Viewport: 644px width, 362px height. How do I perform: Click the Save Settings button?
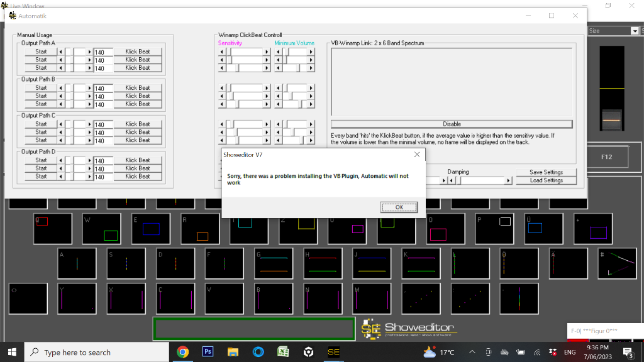[x=546, y=172]
